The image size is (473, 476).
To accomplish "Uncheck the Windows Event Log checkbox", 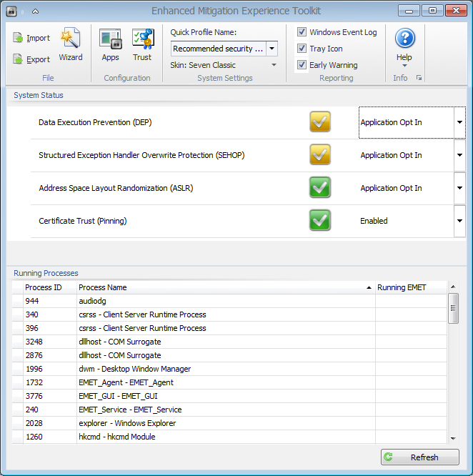I will tap(302, 32).
